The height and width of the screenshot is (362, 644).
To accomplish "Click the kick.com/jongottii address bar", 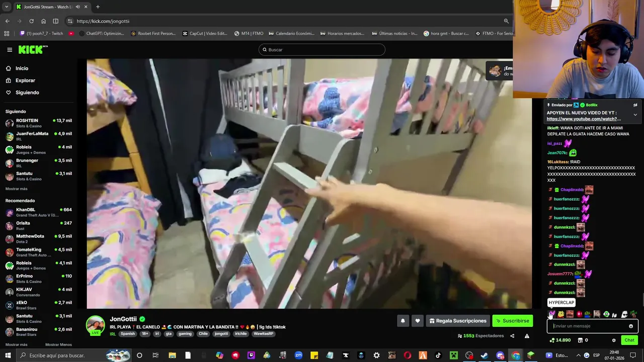I will click(287, 21).
